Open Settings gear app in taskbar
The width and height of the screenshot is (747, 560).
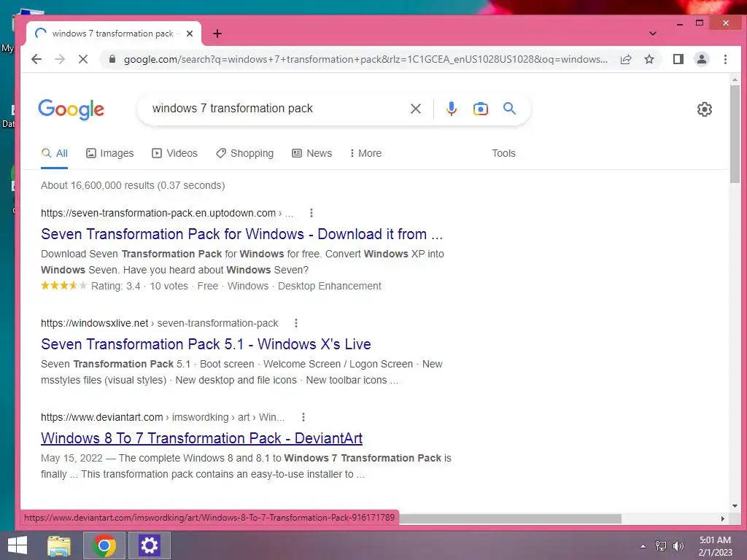click(149, 545)
